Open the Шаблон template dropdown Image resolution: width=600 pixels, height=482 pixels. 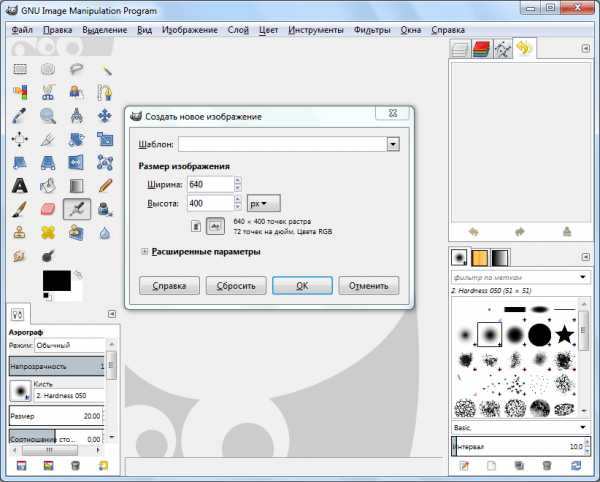(x=393, y=144)
